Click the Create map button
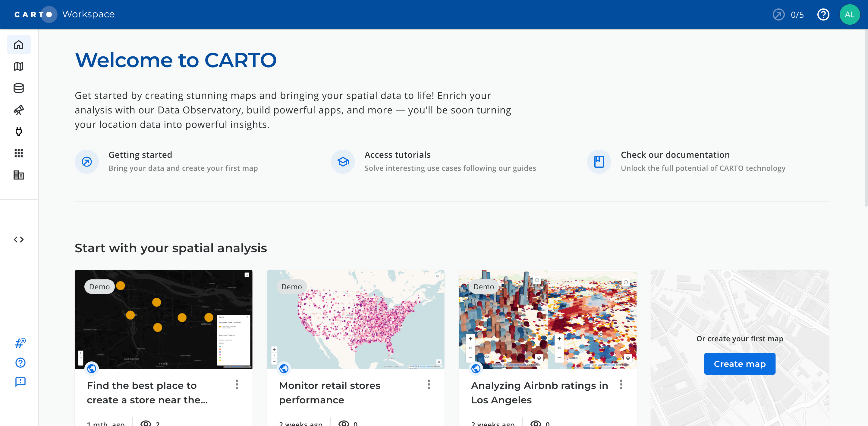Screen dimensions: 868x426 tap(739, 364)
